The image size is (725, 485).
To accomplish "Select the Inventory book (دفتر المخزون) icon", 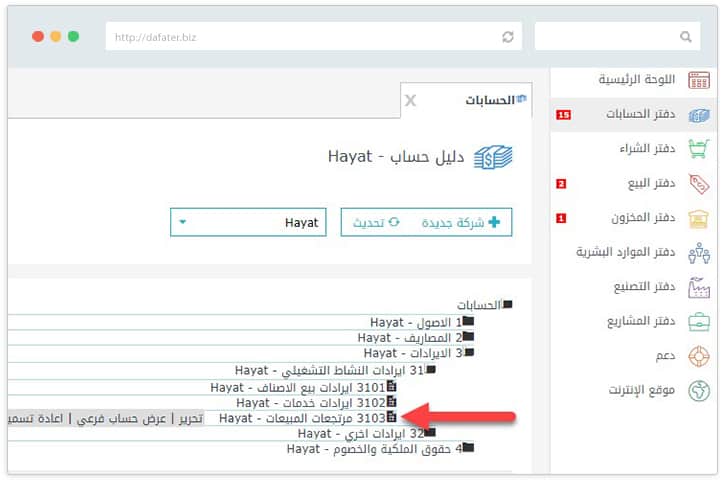I will click(x=698, y=218).
